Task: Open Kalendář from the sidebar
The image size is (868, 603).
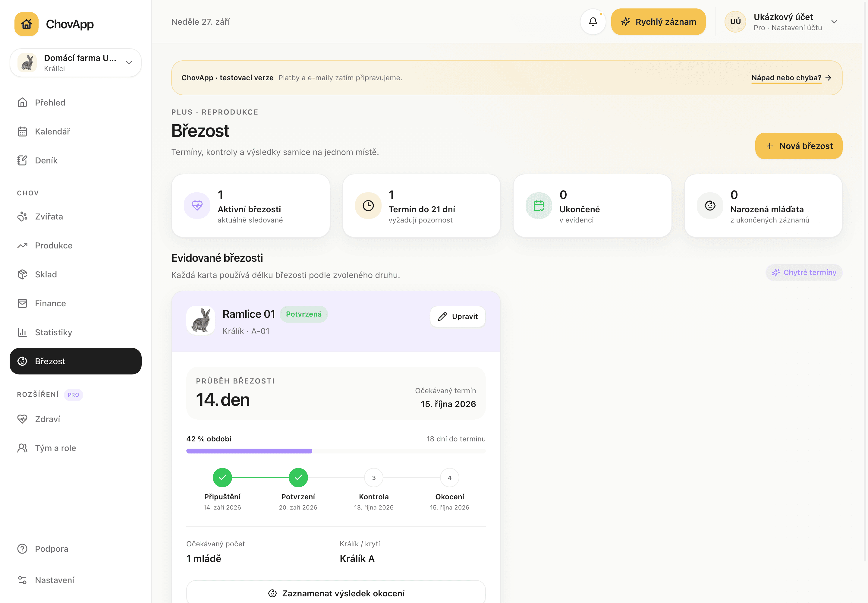Action: click(76, 131)
